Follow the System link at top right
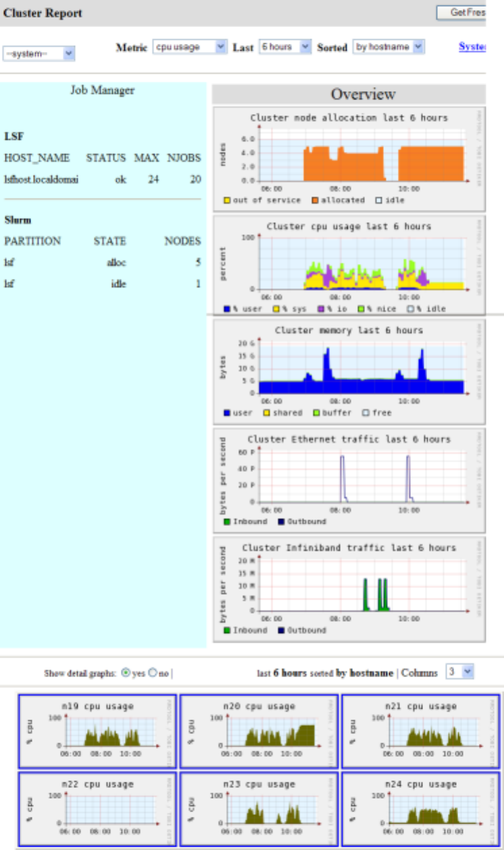This screenshot has height=850, width=504. coord(472,47)
